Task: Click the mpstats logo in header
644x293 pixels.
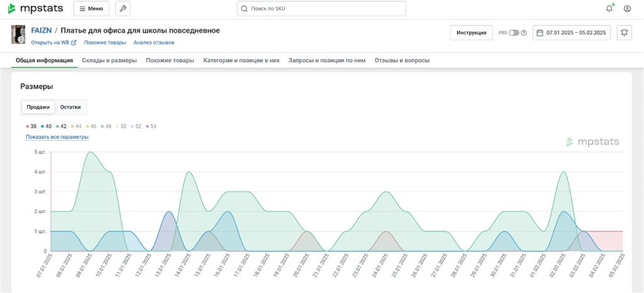Action: [x=36, y=9]
